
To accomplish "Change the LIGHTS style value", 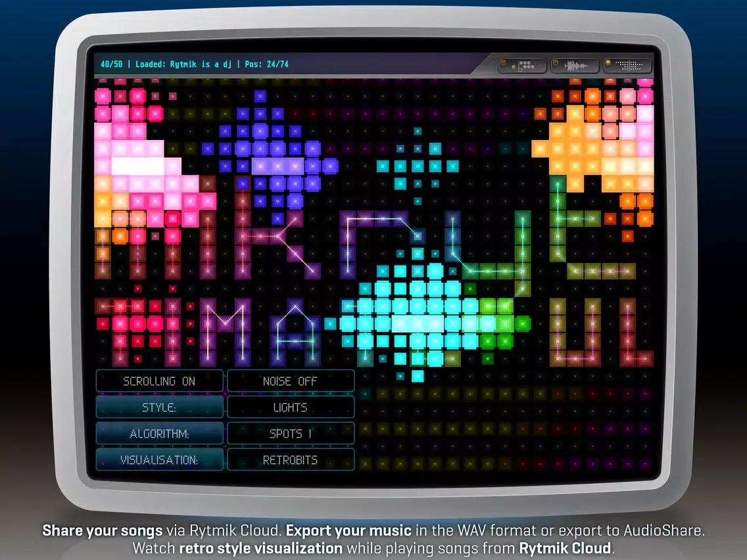I will 291,407.
